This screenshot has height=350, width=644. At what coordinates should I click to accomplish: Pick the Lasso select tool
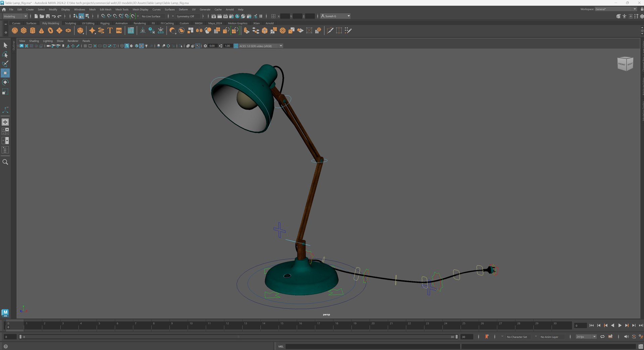[5, 54]
